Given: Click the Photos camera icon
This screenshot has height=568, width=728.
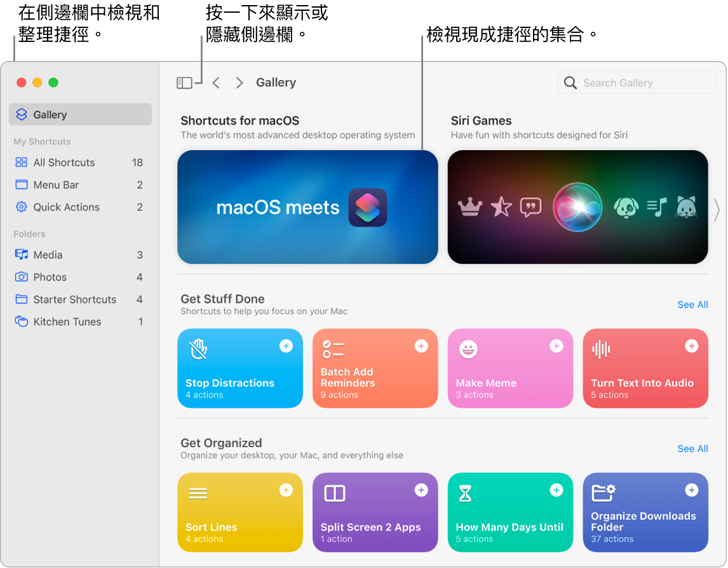Looking at the screenshot, I should click(22, 277).
